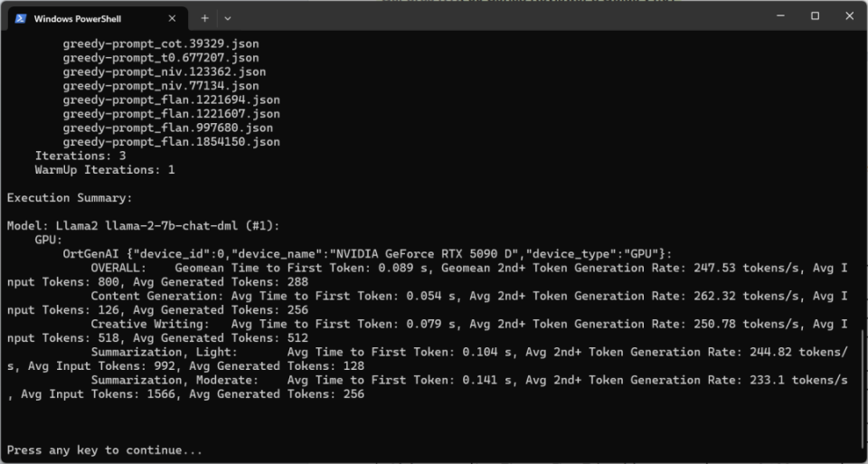Click the "Press any key to continue..." line
868x464 pixels.
[x=104, y=450]
